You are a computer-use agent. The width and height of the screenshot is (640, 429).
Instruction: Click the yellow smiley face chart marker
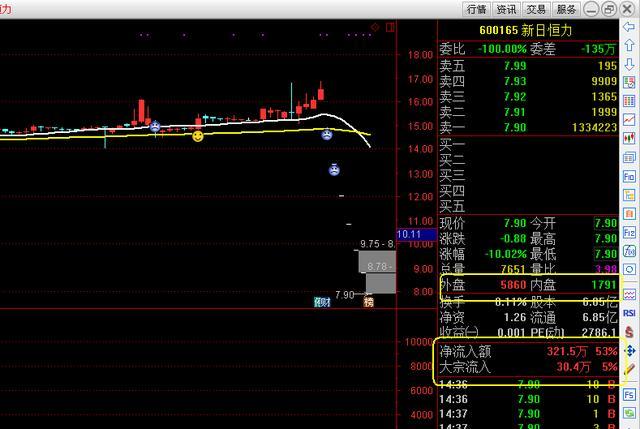[x=198, y=135]
